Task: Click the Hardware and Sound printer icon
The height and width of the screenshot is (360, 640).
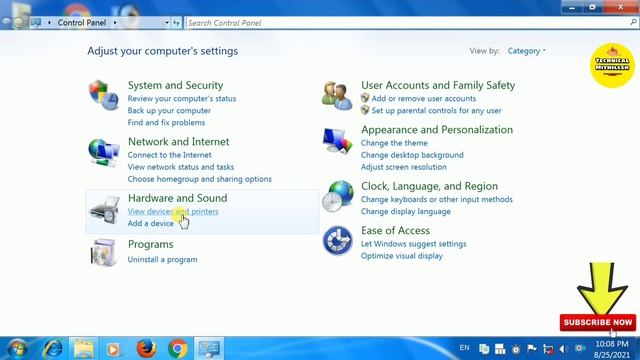Action: click(104, 210)
